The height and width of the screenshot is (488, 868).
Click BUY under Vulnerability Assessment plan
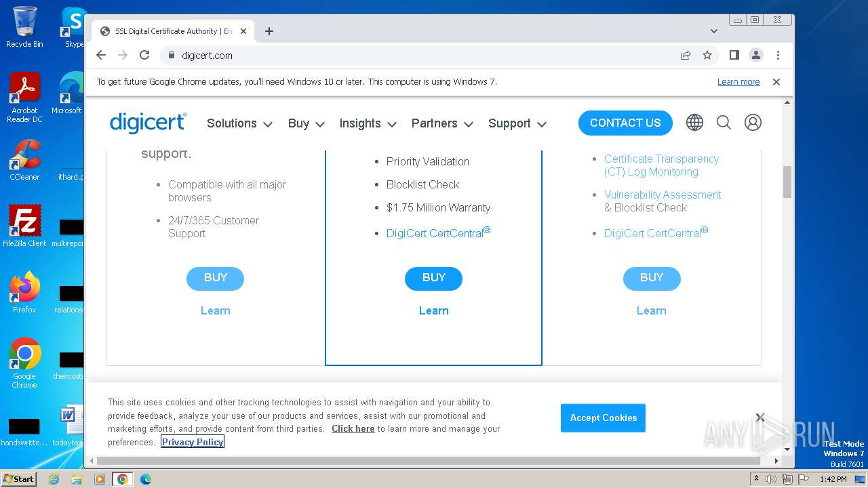[652, 278]
